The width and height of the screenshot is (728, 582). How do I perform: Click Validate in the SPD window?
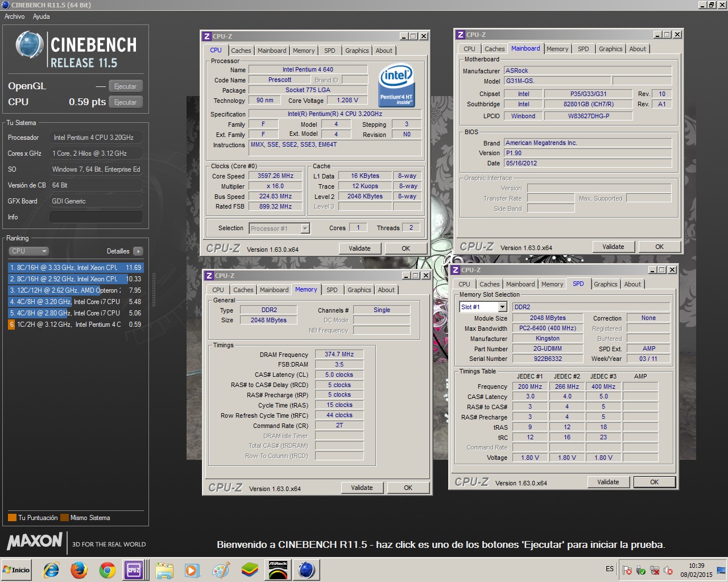coord(608,482)
